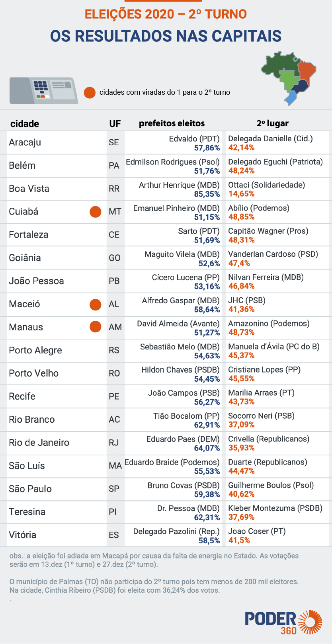332x644 pixels.
Task: Click the orange dot in the Cuiabá row
Action: tap(95, 212)
